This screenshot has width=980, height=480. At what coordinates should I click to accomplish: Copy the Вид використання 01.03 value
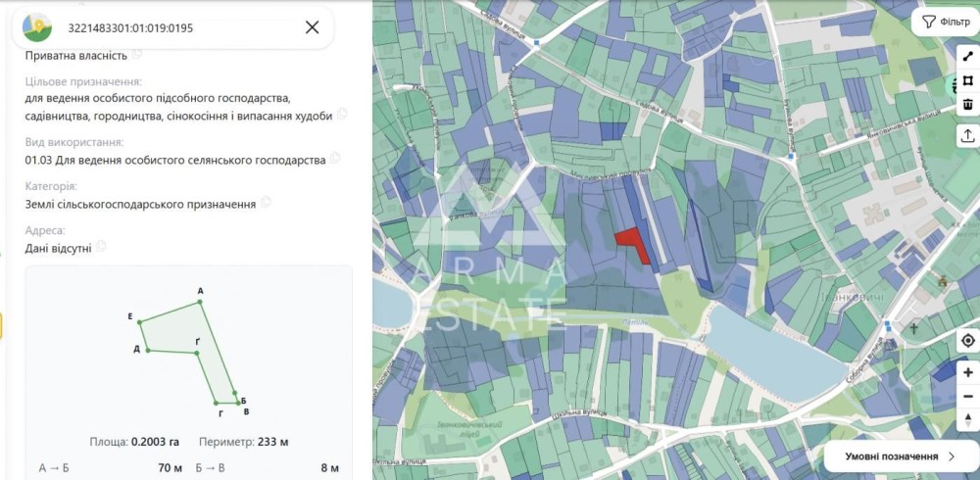pos(335,158)
